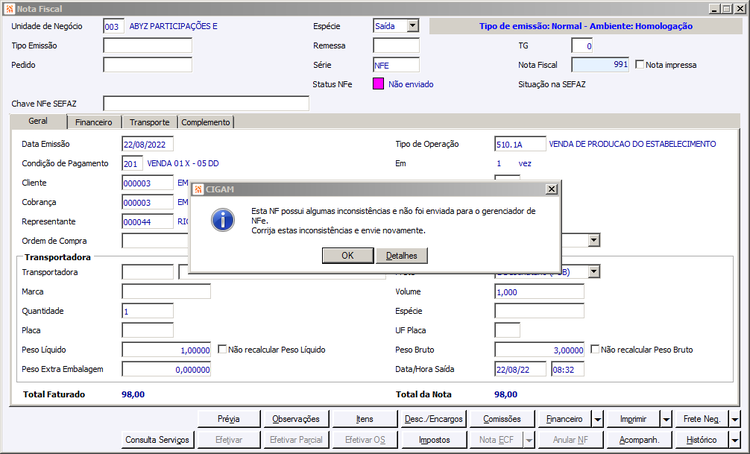Click the blue information icon in the dialog
This screenshot has height=454, width=750.
click(x=222, y=220)
